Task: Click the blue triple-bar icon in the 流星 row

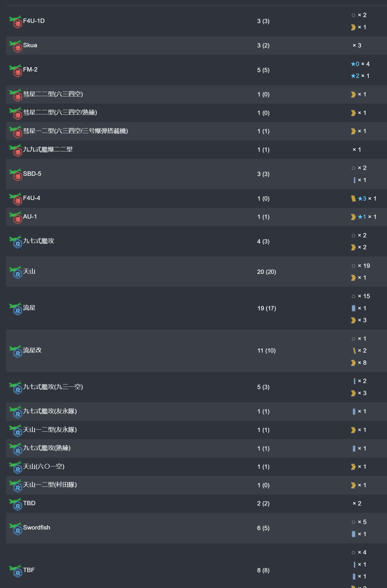Action: [x=353, y=308]
